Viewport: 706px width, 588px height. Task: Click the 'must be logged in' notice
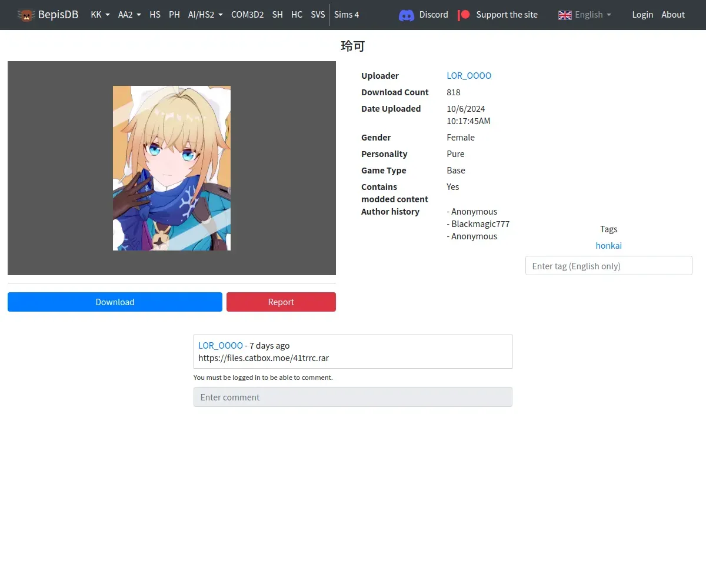pos(263,377)
